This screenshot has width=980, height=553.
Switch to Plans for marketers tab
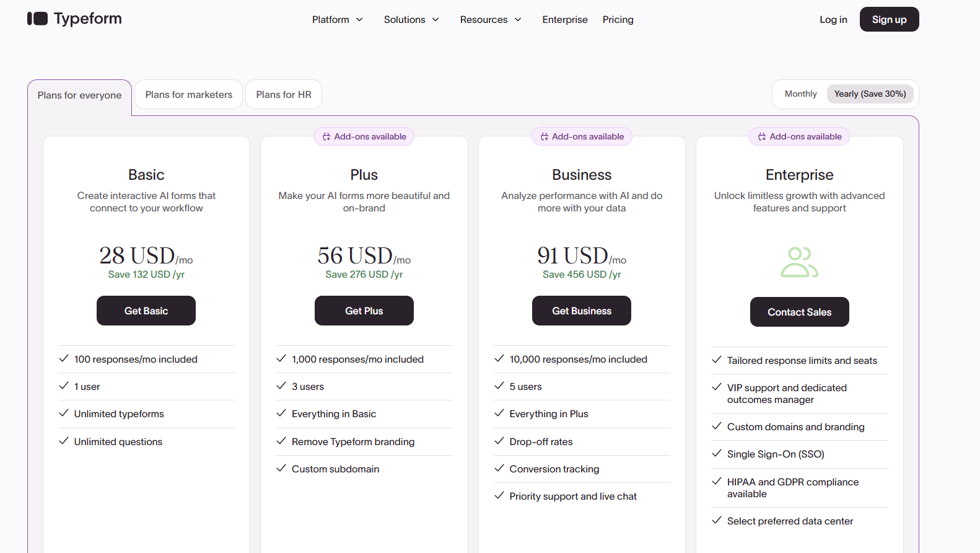pos(188,94)
